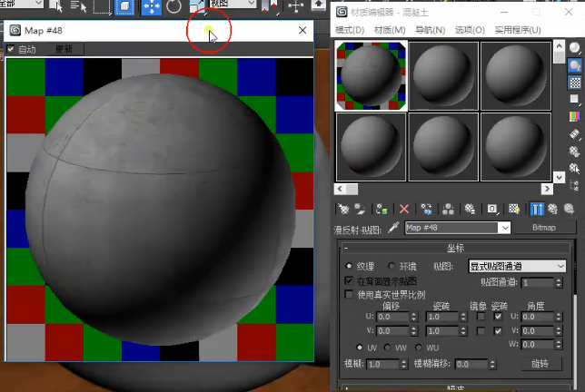The width and height of the screenshot is (585, 392).
Task: Click the Video Color Check icon
Action: pyautogui.click(x=574, y=116)
